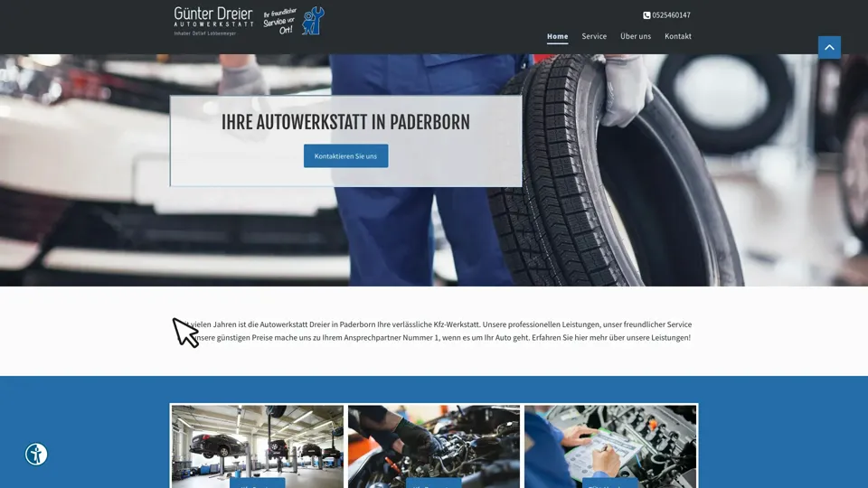Image resolution: width=868 pixels, height=488 pixels.
Task: Open the engine repair hands thumbnail
Action: (434, 446)
